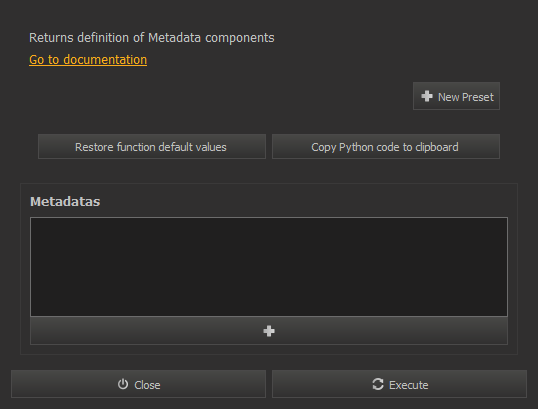
Task: Open the Go to documentation link
Action: coord(88,60)
